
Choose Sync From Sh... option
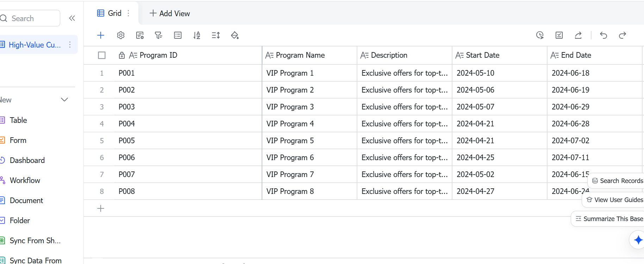tap(35, 240)
